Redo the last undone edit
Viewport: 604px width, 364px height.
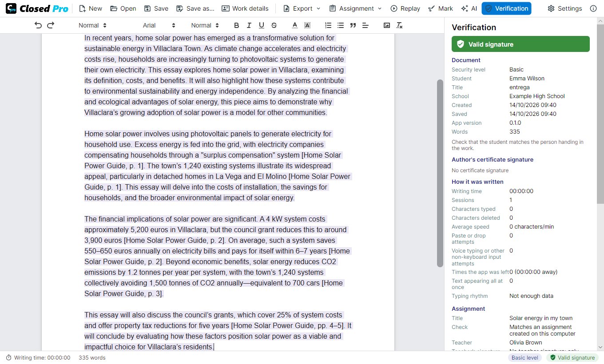[51, 25]
